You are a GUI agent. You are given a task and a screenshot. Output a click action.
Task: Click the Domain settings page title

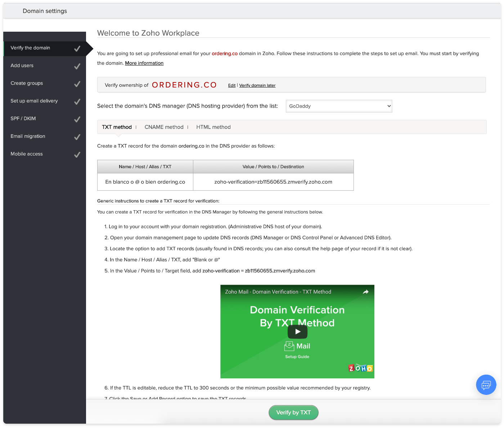pos(45,11)
